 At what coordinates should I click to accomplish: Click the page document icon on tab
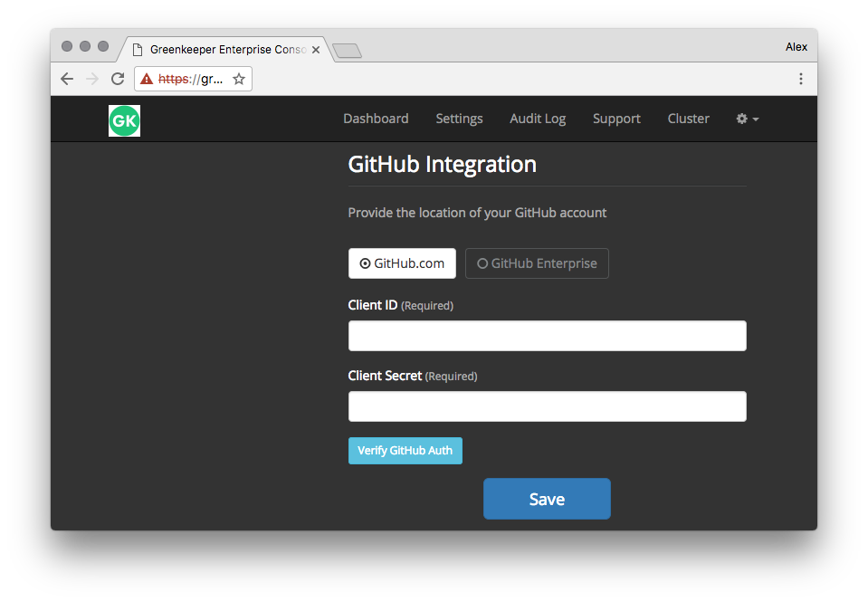click(138, 50)
